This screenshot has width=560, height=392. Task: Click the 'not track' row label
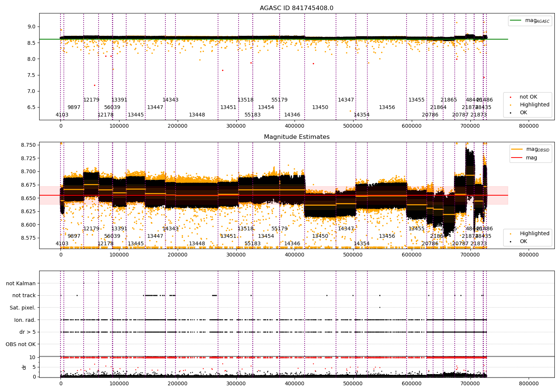point(24,296)
